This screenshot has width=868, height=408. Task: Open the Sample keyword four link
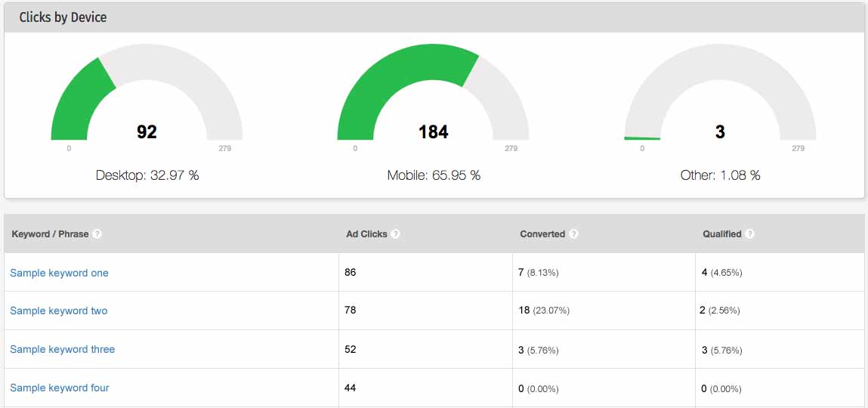[60, 388]
